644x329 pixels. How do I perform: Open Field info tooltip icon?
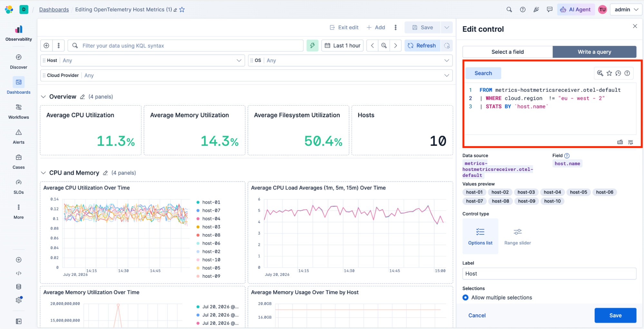tap(567, 156)
